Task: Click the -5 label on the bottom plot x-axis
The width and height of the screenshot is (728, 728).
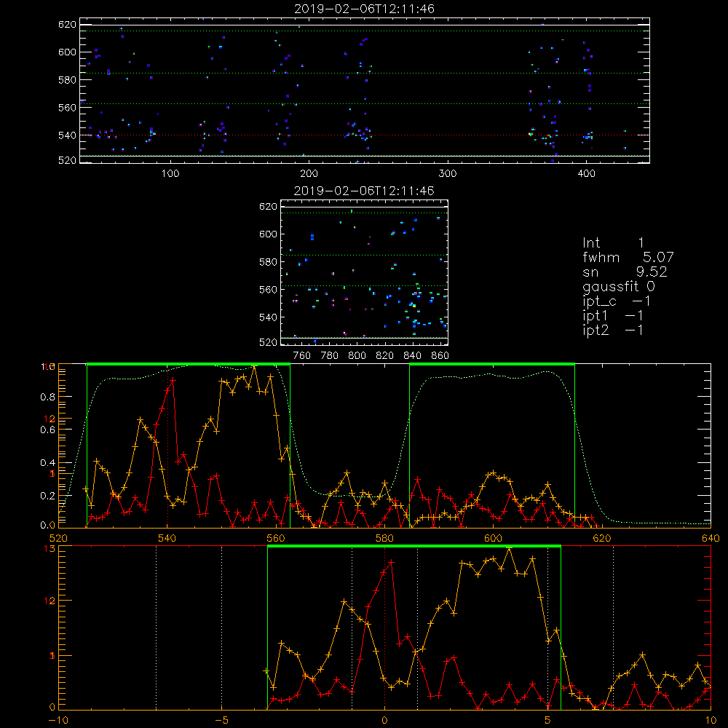Action: (221, 721)
